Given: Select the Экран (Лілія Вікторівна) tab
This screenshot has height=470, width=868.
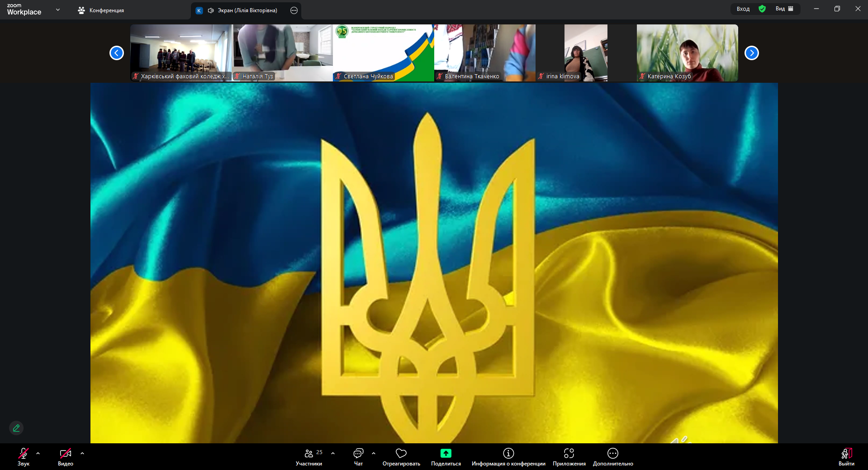Looking at the screenshot, I should coord(242,10).
